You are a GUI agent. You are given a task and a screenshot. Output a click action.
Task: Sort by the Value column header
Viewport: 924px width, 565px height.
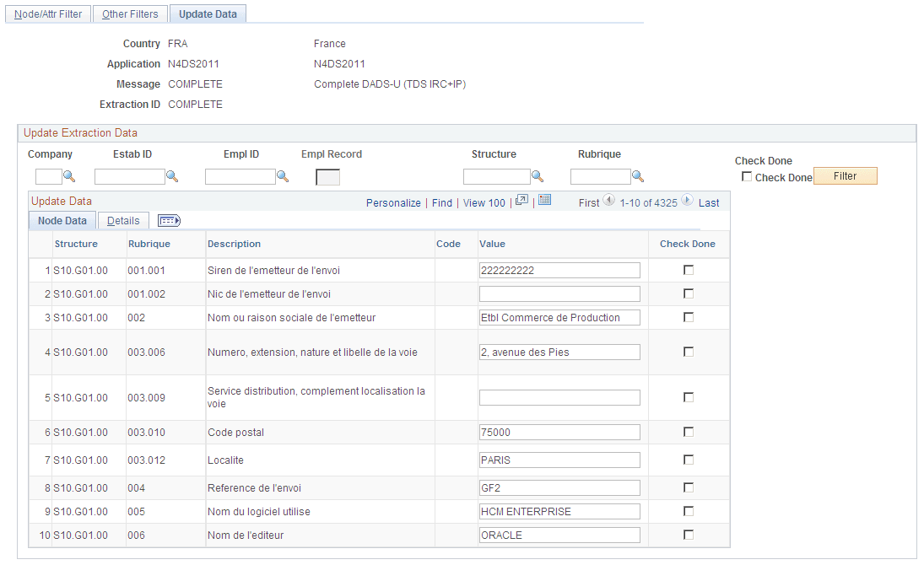(492, 244)
